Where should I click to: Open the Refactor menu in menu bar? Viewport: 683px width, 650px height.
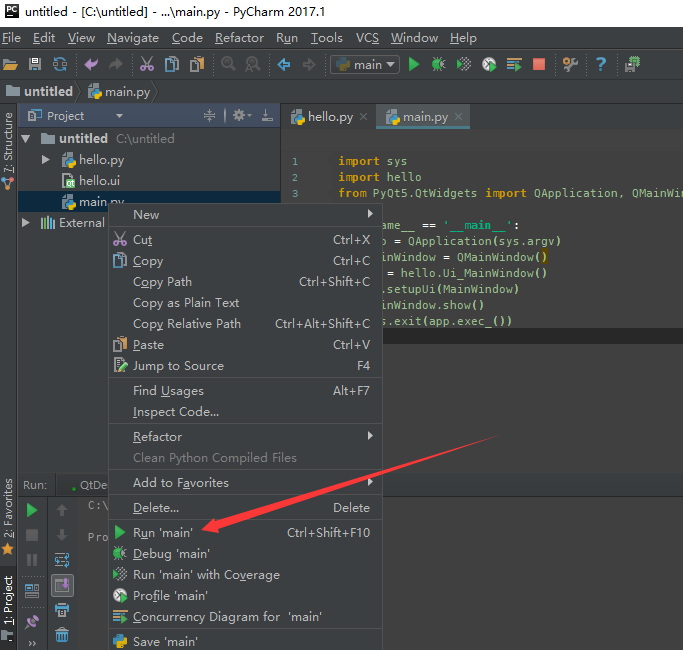[x=239, y=38]
